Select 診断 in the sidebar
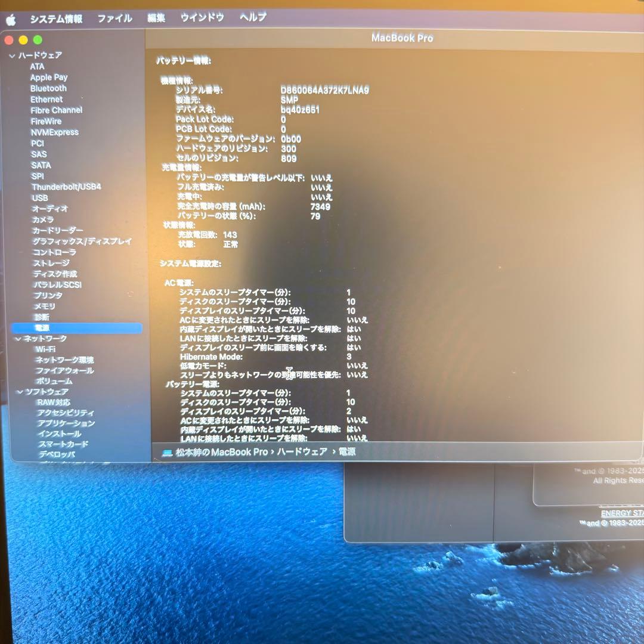Screen dimensions: 644x644 41,317
